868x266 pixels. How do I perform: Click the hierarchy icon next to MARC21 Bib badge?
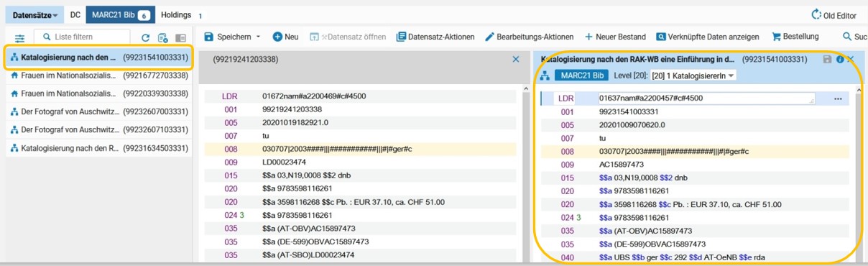coord(545,75)
